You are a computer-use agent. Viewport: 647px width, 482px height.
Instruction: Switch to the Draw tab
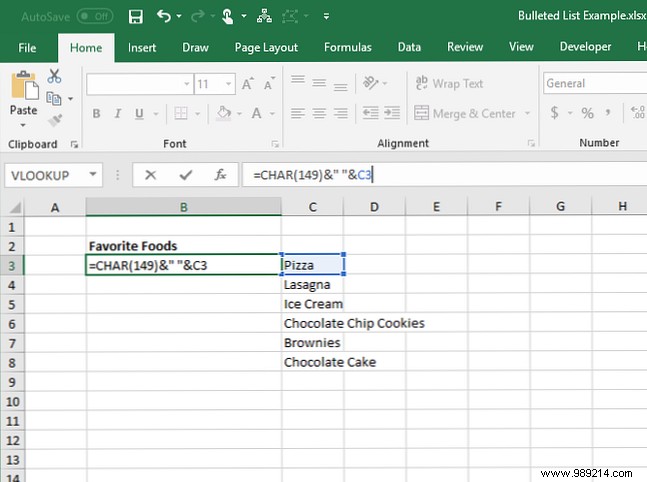pyautogui.click(x=195, y=48)
